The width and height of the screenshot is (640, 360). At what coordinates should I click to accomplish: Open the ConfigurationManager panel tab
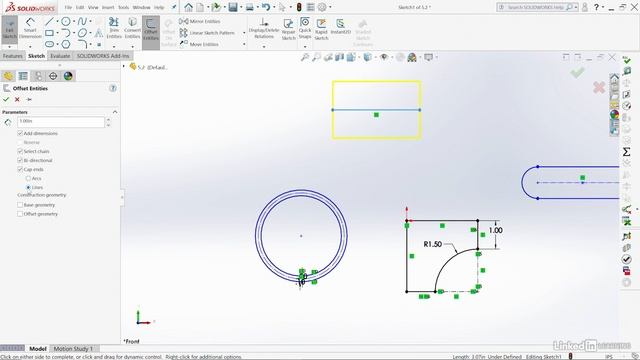[x=38, y=76]
